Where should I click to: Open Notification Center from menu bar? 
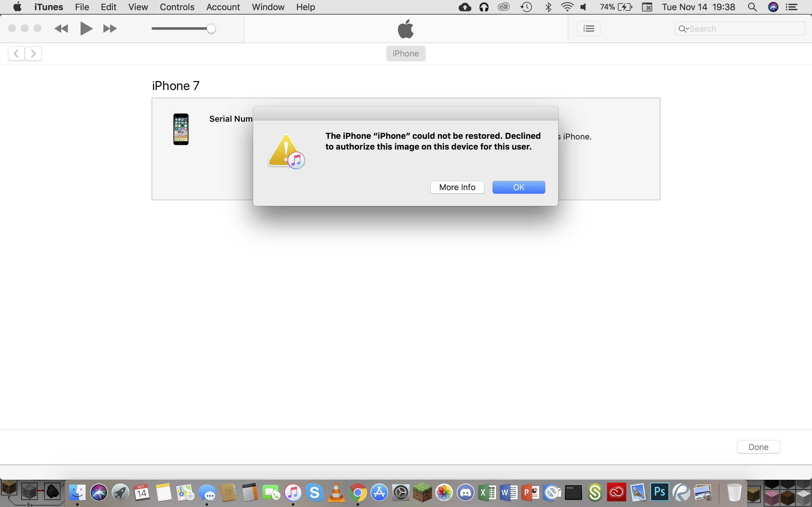coord(792,7)
